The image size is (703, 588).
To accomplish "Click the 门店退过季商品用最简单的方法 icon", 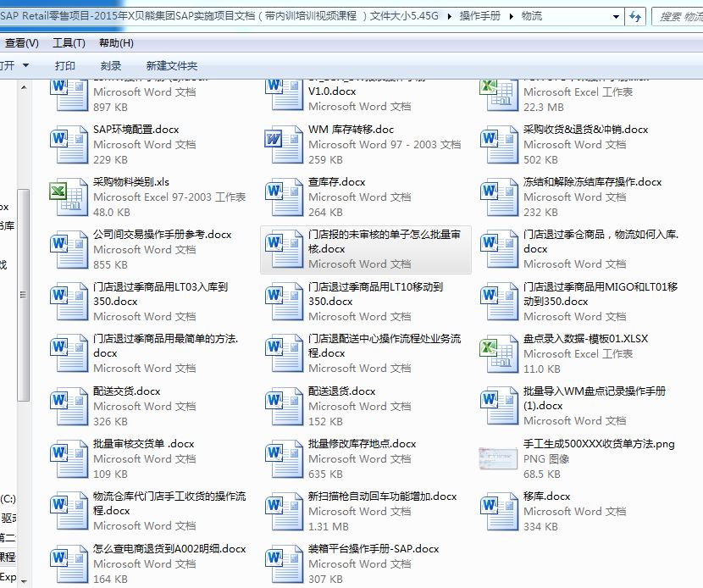I will point(69,353).
